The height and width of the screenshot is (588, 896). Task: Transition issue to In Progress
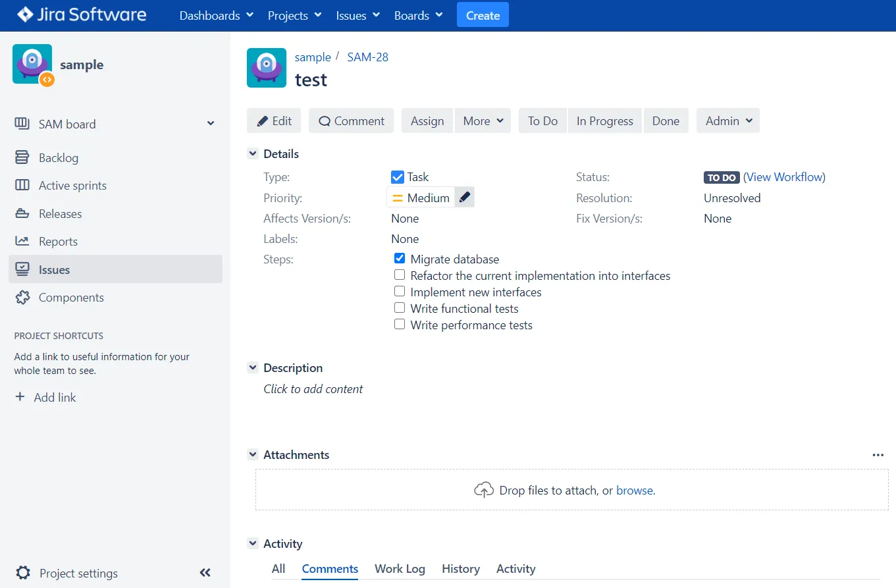coord(604,120)
